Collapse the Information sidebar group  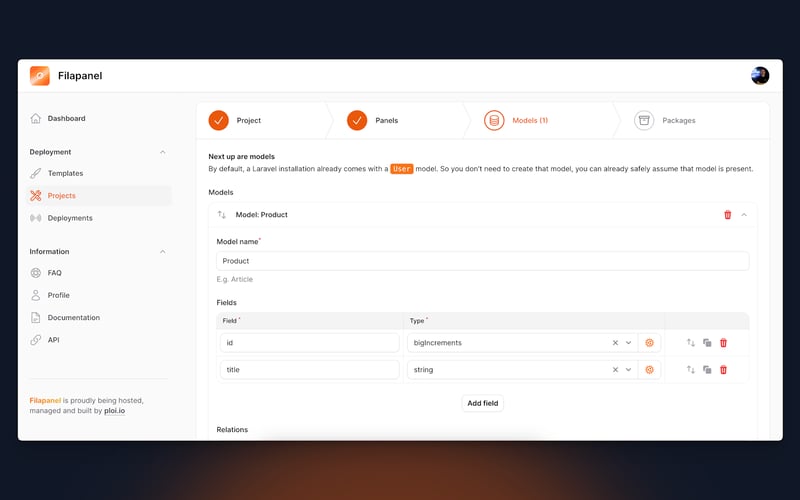point(162,252)
